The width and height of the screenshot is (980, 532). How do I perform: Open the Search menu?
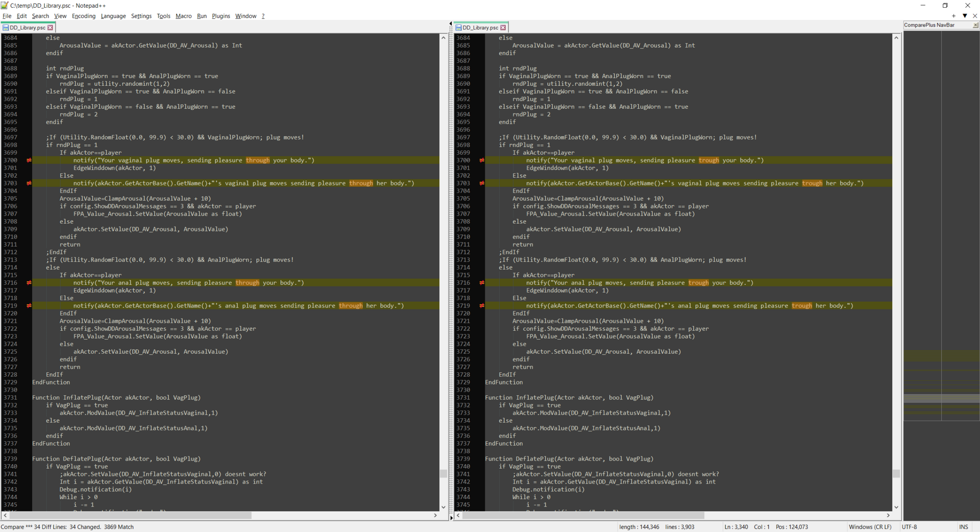(x=40, y=16)
